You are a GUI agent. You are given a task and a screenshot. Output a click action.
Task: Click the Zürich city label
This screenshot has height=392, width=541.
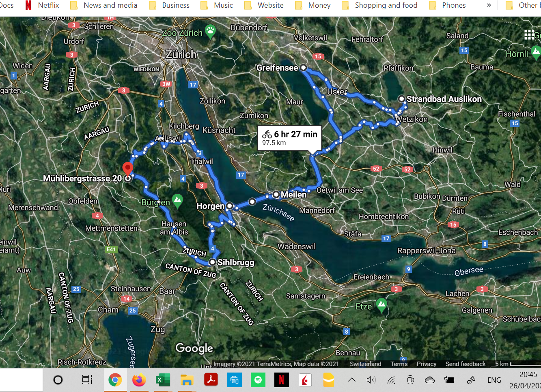tap(181, 54)
